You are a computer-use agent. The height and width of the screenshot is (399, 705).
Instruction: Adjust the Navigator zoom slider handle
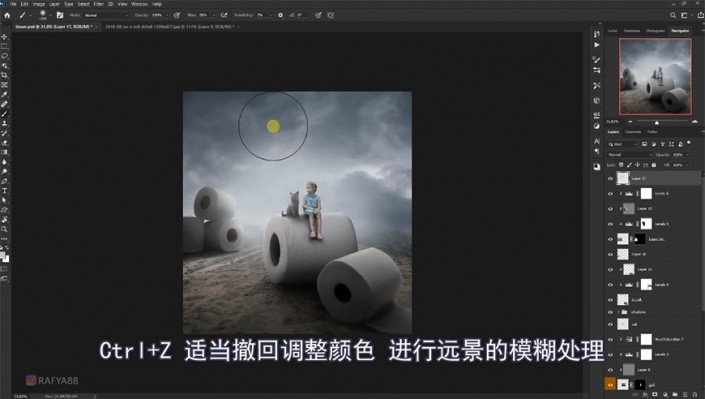(657, 122)
